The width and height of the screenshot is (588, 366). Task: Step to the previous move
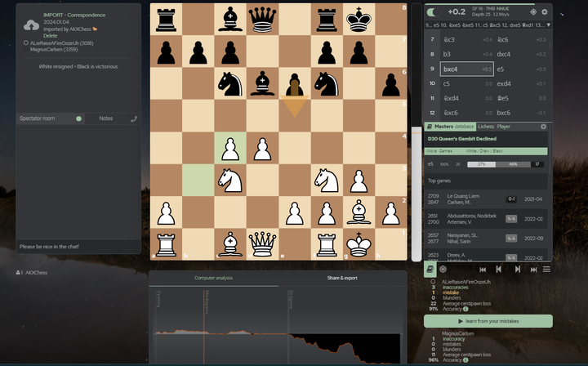(x=499, y=269)
